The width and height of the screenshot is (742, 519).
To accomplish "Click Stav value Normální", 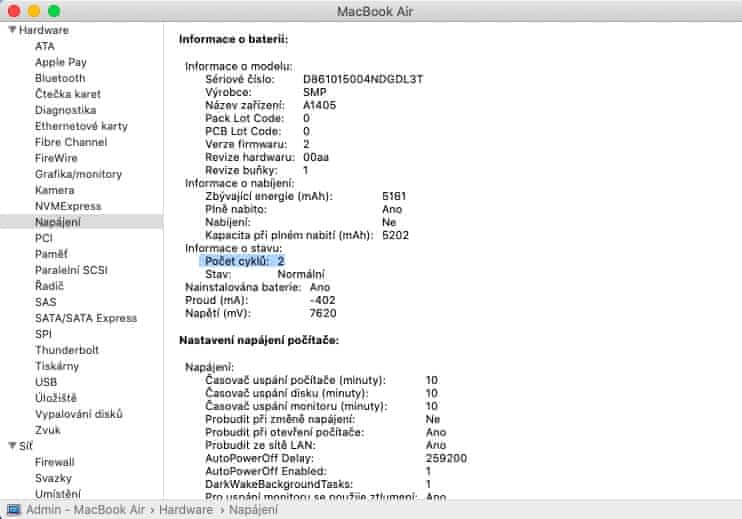I will 301,274.
